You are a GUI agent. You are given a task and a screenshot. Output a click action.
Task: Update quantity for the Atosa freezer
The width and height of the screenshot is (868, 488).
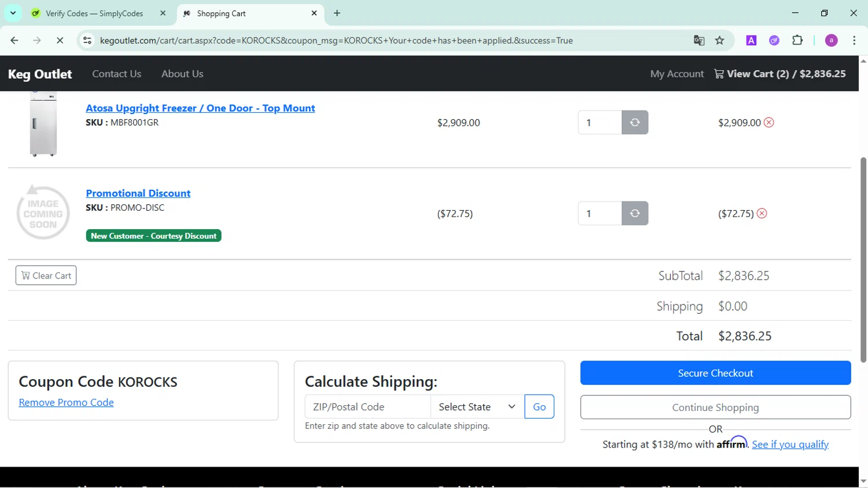tap(635, 122)
